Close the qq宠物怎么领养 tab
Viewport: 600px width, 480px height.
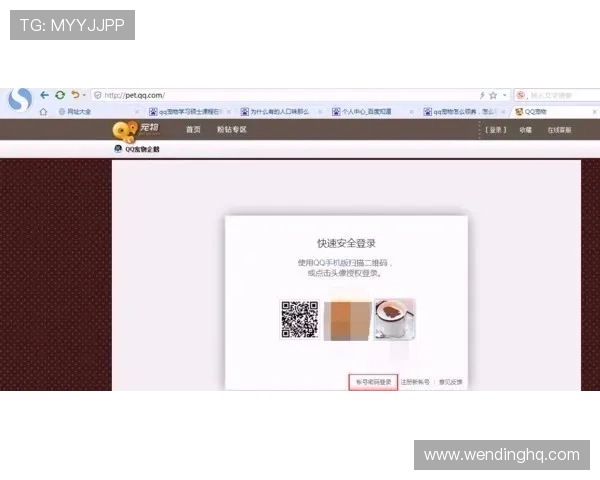[504, 112]
